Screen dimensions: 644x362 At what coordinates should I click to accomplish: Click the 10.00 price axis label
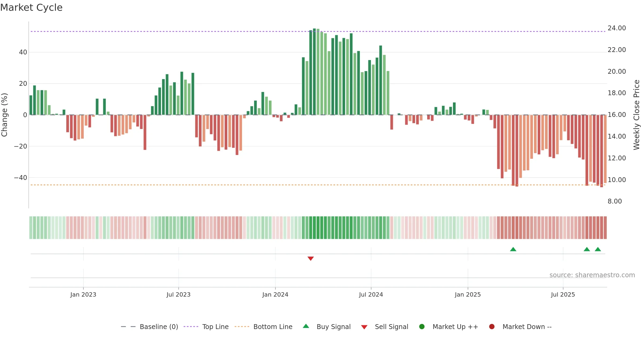pos(617,180)
